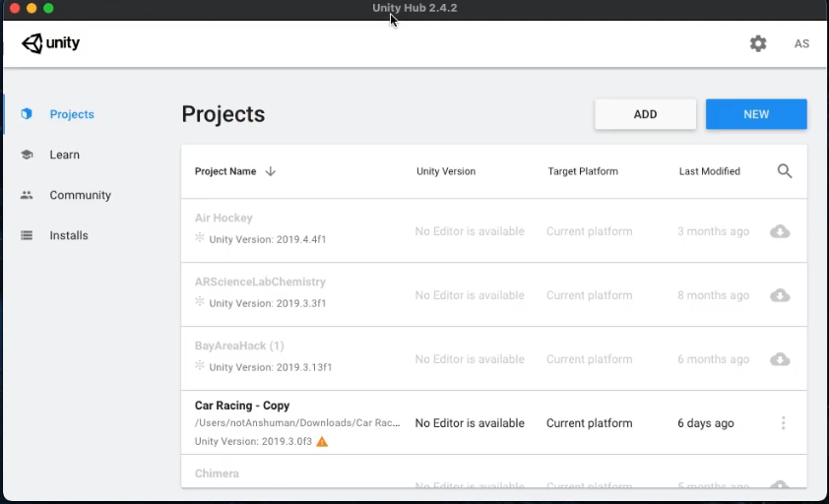The image size is (829, 504).
Task: Go to the Learn section
Action: (x=64, y=155)
